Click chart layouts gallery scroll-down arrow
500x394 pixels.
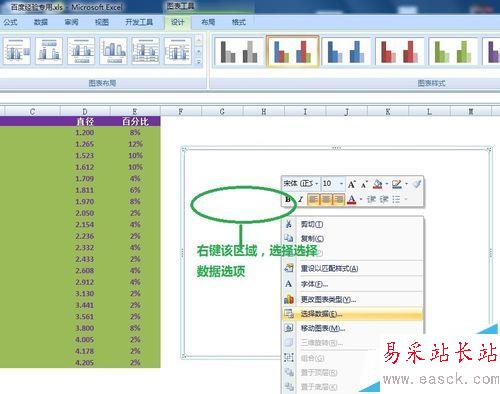coord(199,51)
